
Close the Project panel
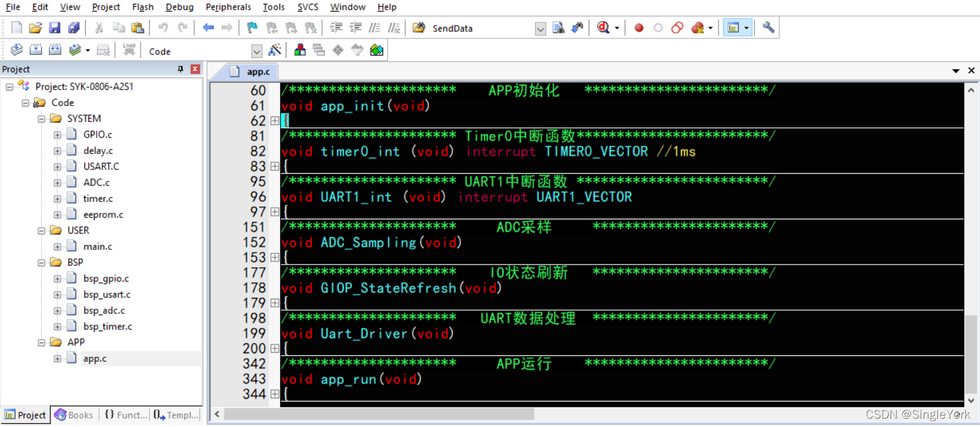(x=195, y=69)
